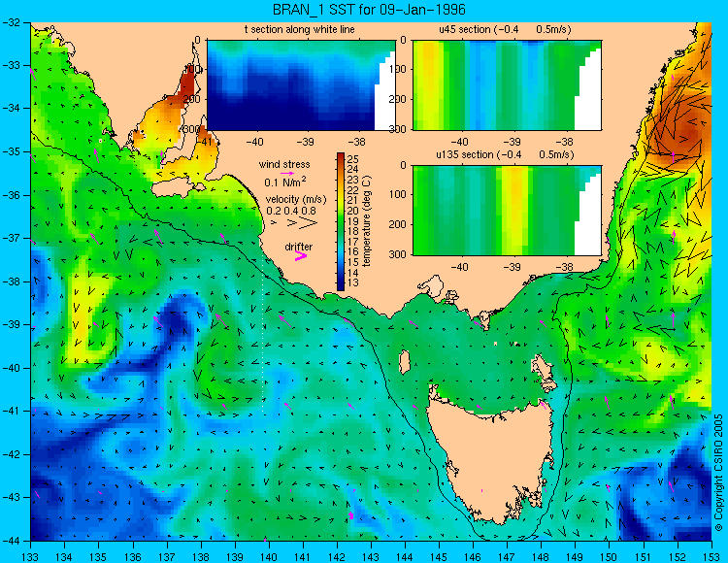Screen dimensions: 728x563
Task: Click the magenta drifter legend marker
Action: pos(301,256)
